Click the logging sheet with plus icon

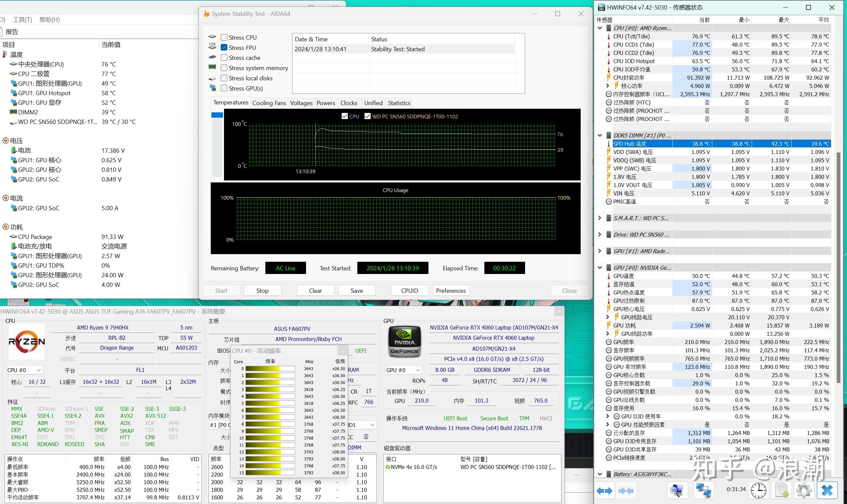pos(782,490)
